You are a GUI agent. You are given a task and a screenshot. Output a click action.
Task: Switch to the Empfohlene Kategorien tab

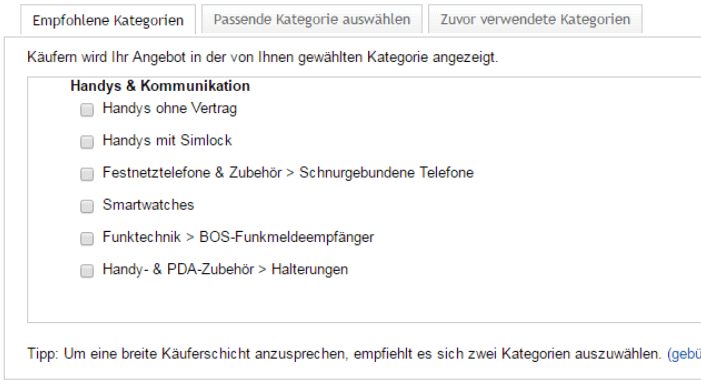(108, 20)
